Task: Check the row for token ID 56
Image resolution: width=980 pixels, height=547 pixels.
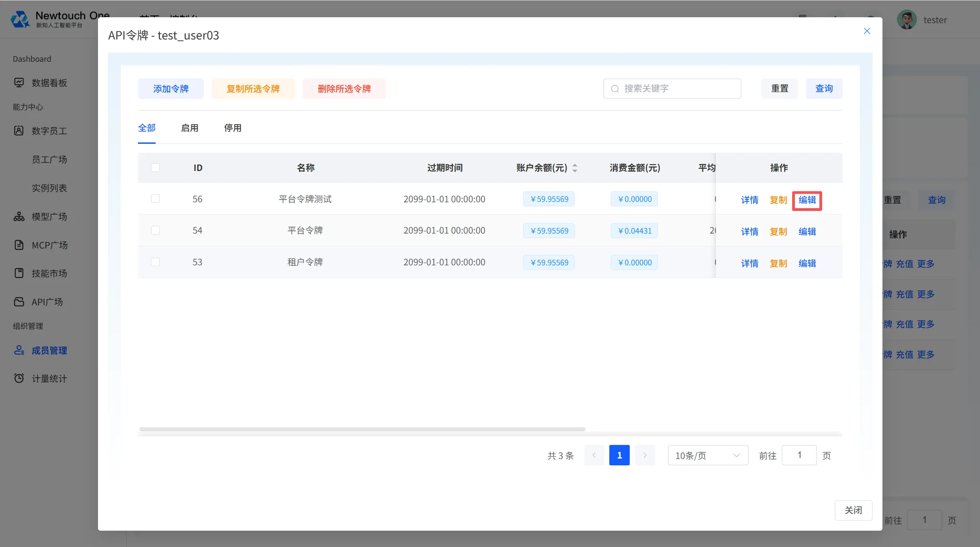Action: click(x=155, y=199)
